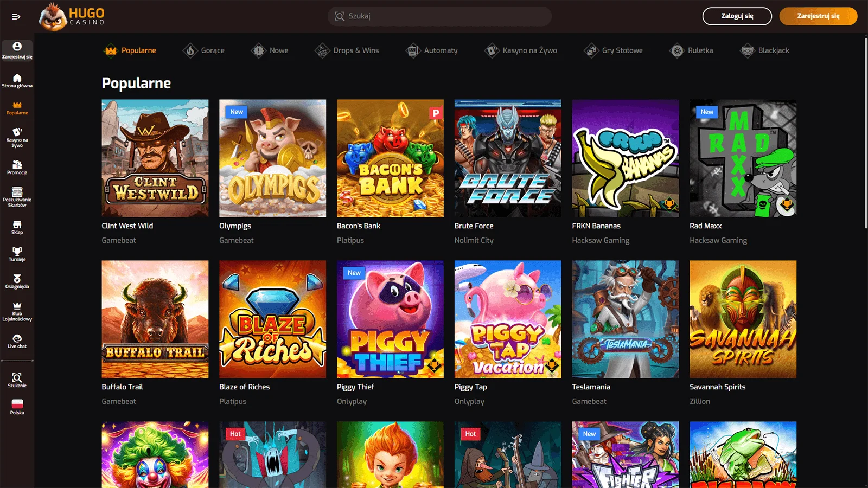Click the Kasyno na Żywo category icon
This screenshot has height=488, width=868.
point(492,50)
